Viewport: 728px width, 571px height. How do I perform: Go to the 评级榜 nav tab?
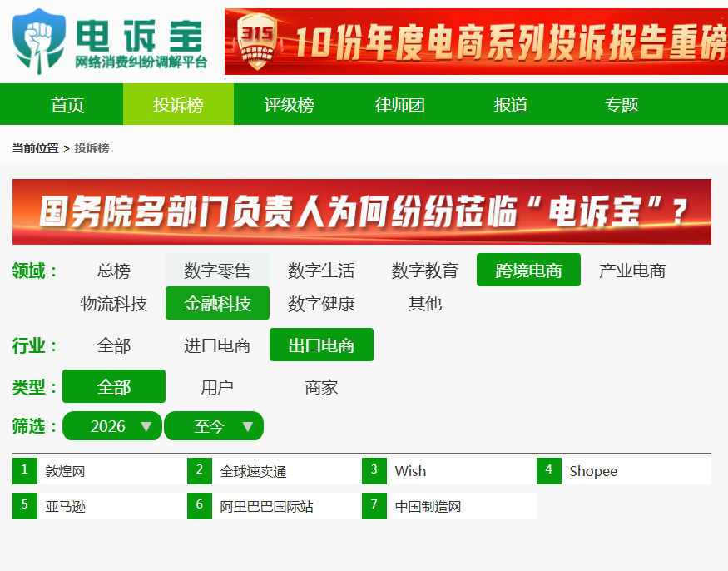point(289,105)
